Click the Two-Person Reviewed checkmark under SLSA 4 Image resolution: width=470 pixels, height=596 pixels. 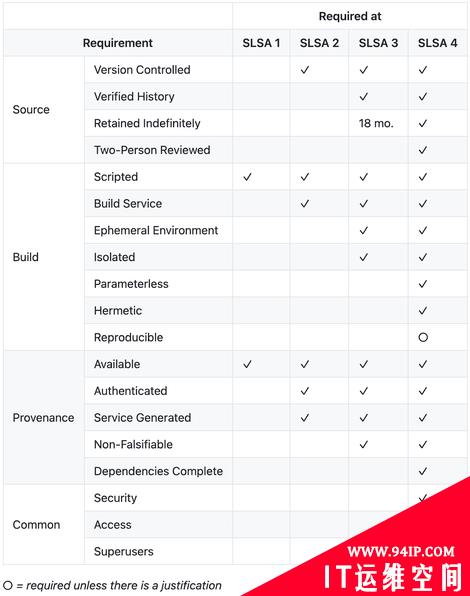pos(423,151)
